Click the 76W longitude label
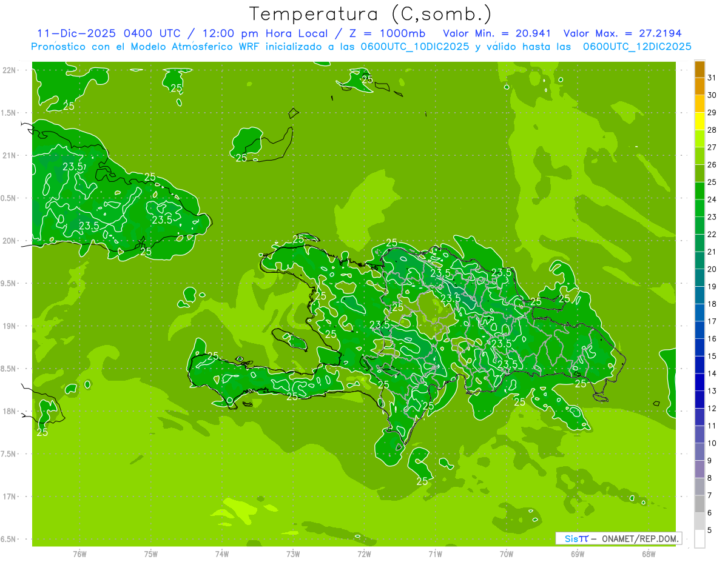Image resolution: width=728 pixels, height=562 pixels. pyautogui.click(x=79, y=554)
